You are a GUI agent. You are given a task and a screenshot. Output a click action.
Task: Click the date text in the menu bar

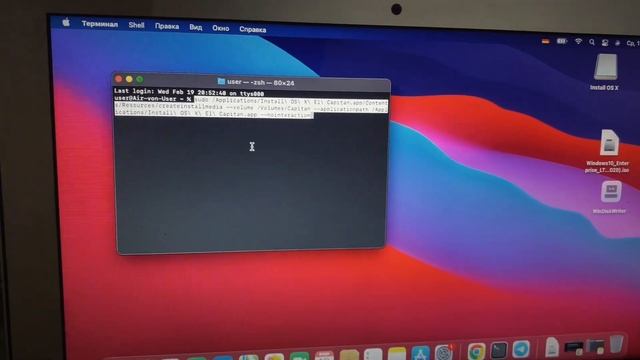click(x=633, y=43)
